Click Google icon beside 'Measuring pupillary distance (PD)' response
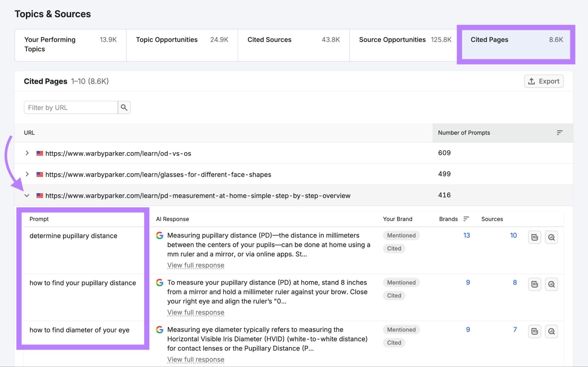 pyautogui.click(x=160, y=235)
